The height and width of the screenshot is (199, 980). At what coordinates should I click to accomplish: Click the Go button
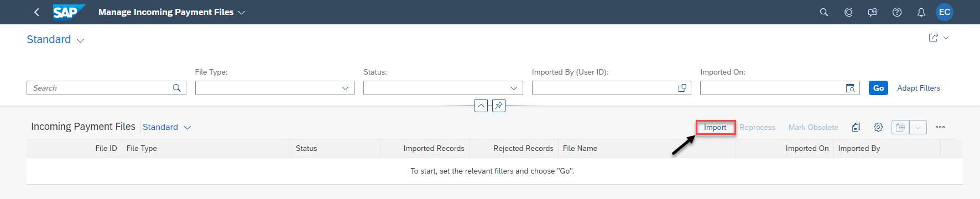pos(878,88)
